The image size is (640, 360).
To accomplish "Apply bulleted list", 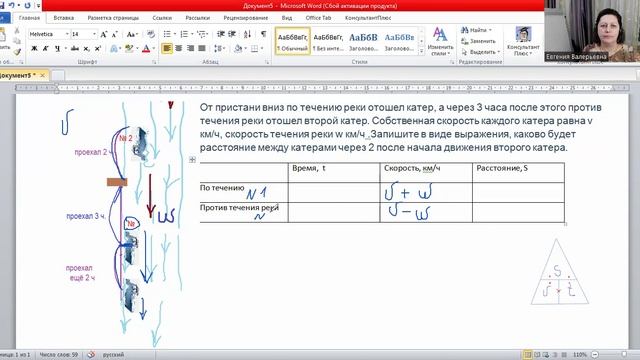I will click(167, 34).
